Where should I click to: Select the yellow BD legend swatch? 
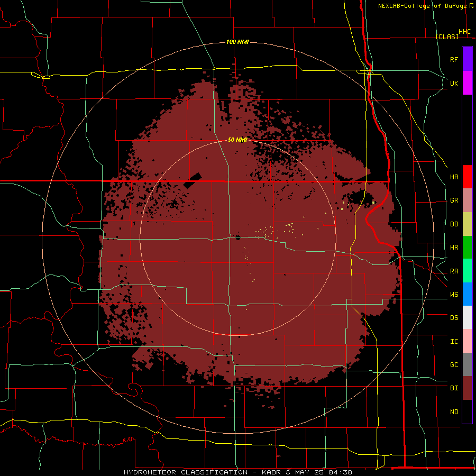click(467, 224)
